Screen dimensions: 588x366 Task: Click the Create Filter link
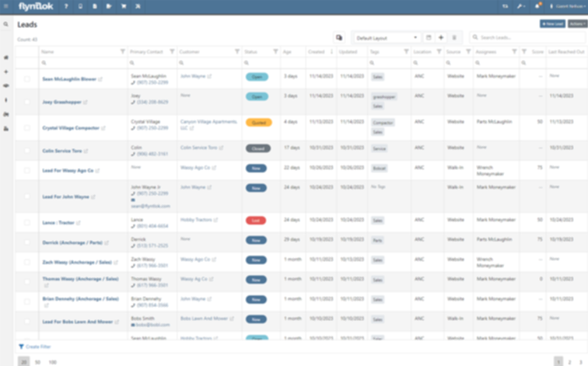(35, 347)
